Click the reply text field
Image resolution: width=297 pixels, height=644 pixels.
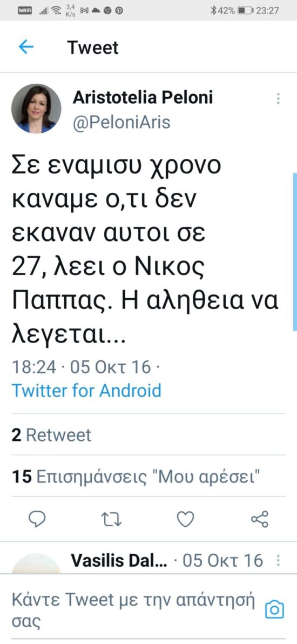(x=133, y=611)
